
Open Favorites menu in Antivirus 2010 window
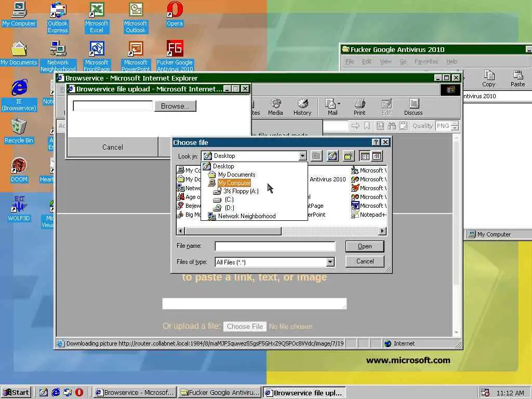coord(426,61)
